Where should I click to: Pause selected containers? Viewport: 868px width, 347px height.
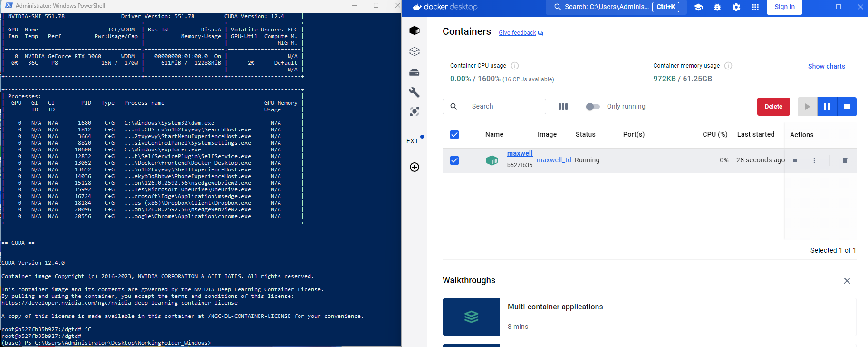(827, 107)
